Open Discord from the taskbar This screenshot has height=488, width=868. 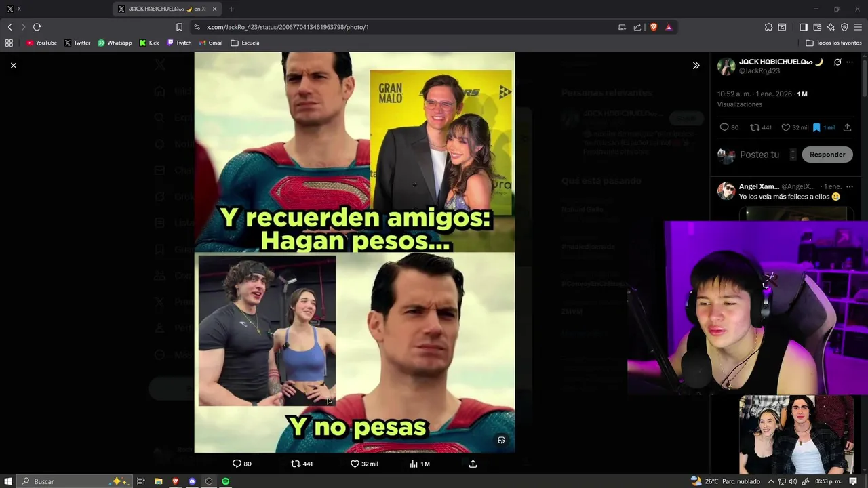click(x=192, y=481)
